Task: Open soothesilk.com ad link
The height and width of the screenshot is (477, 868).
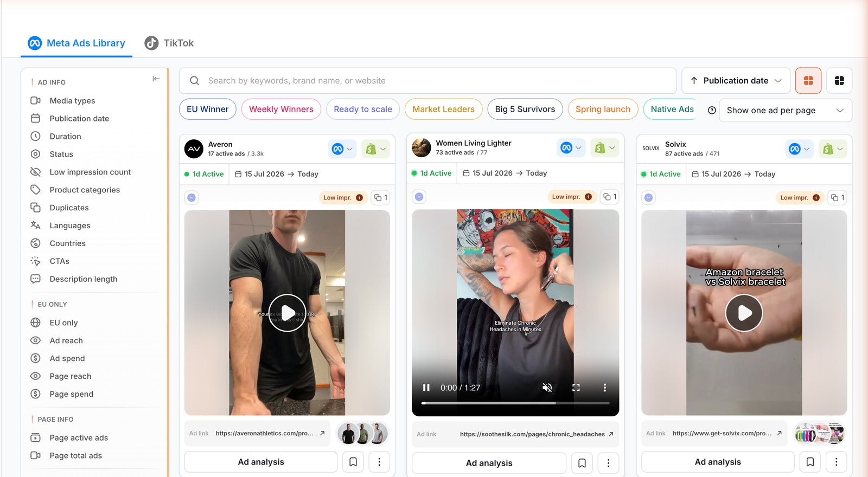Action: (537, 434)
